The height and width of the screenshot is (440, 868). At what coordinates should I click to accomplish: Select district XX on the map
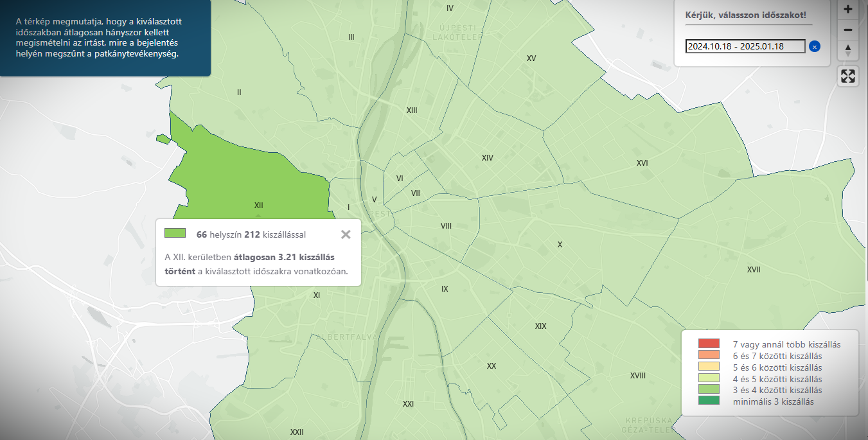(492, 366)
